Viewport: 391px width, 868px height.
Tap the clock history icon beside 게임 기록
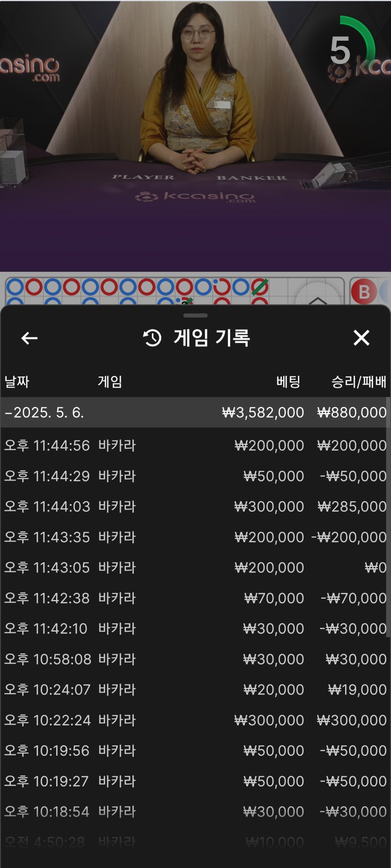(152, 338)
